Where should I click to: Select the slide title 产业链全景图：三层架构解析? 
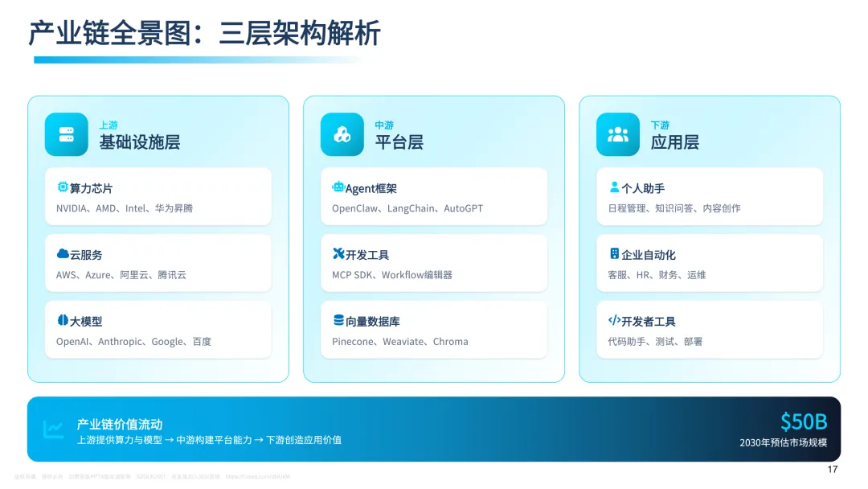tap(205, 33)
